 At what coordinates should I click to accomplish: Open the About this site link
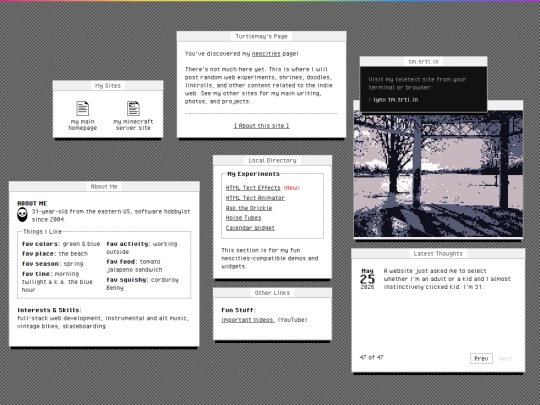[261, 126]
